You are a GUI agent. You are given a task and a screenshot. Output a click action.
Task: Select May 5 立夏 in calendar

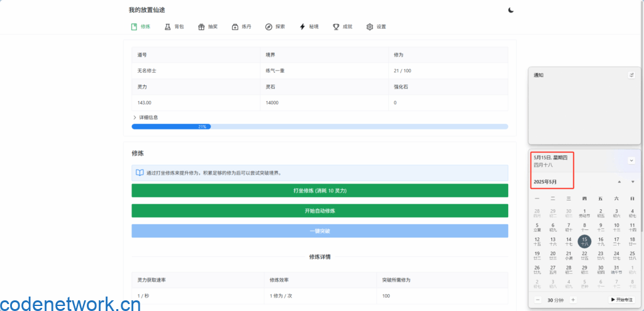point(537,227)
